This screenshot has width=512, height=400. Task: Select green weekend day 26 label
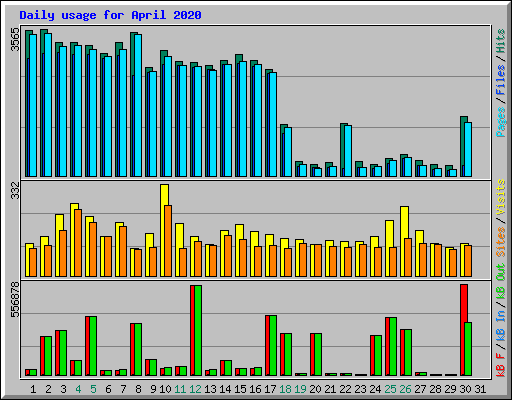pyautogui.click(x=405, y=389)
